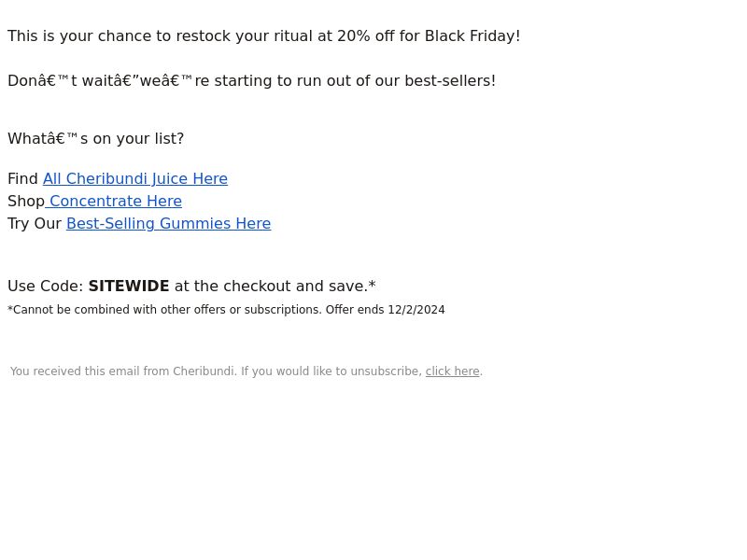747x560 pixels.
Task: Visit the Best-Selling Gummies Here link
Action: (x=169, y=223)
